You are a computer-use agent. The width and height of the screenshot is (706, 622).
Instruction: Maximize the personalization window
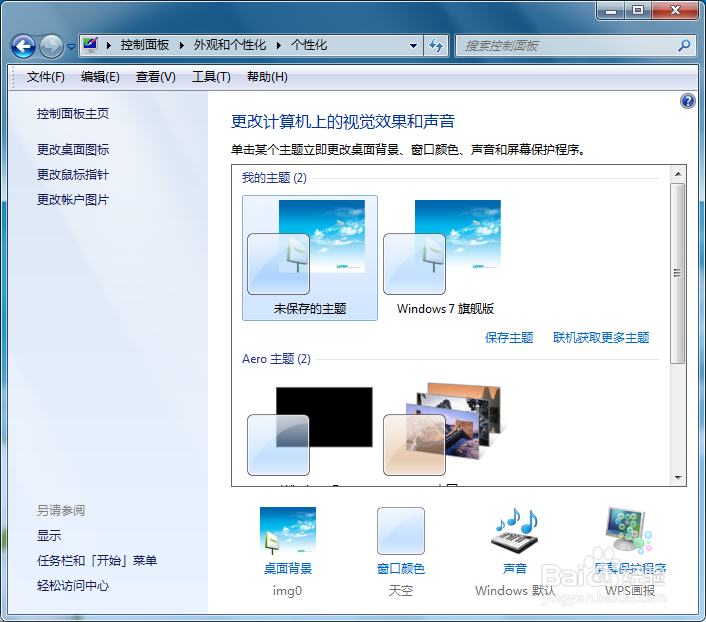[x=638, y=10]
